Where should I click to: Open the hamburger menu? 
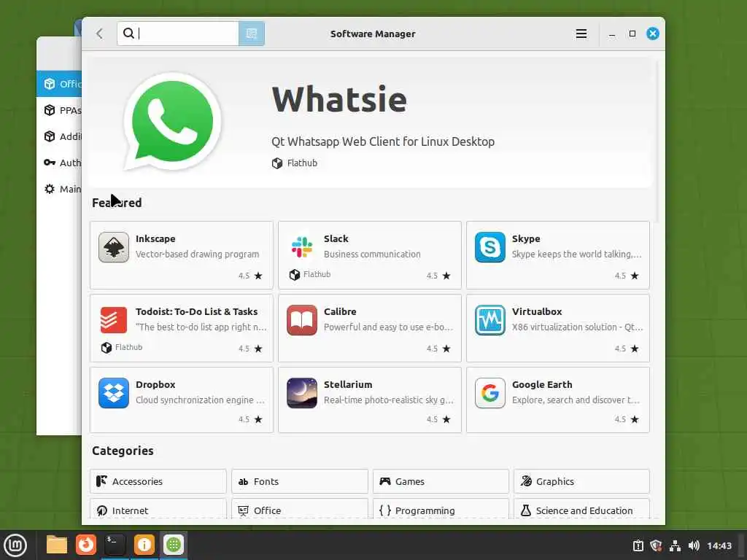point(581,34)
